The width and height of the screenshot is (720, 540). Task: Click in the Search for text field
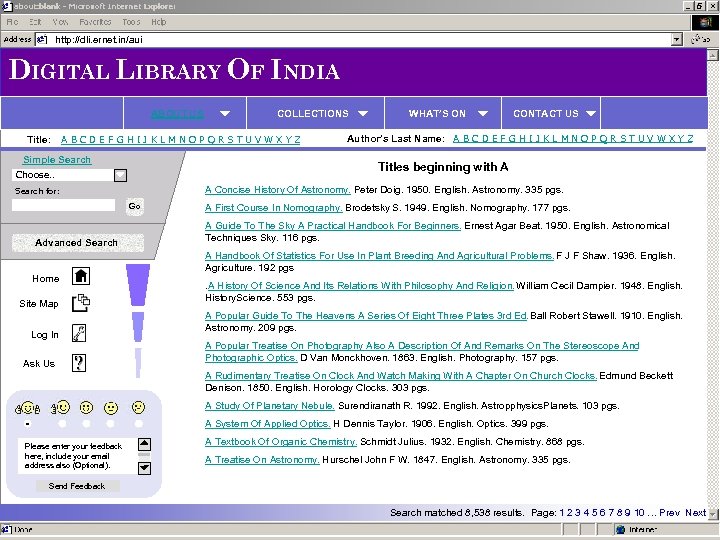(63, 205)
